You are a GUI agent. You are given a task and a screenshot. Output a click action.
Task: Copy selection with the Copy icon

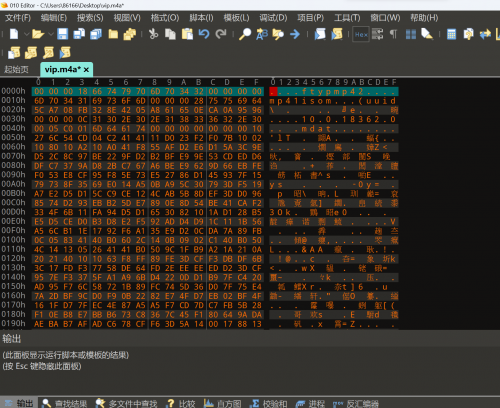click(170, 34)
